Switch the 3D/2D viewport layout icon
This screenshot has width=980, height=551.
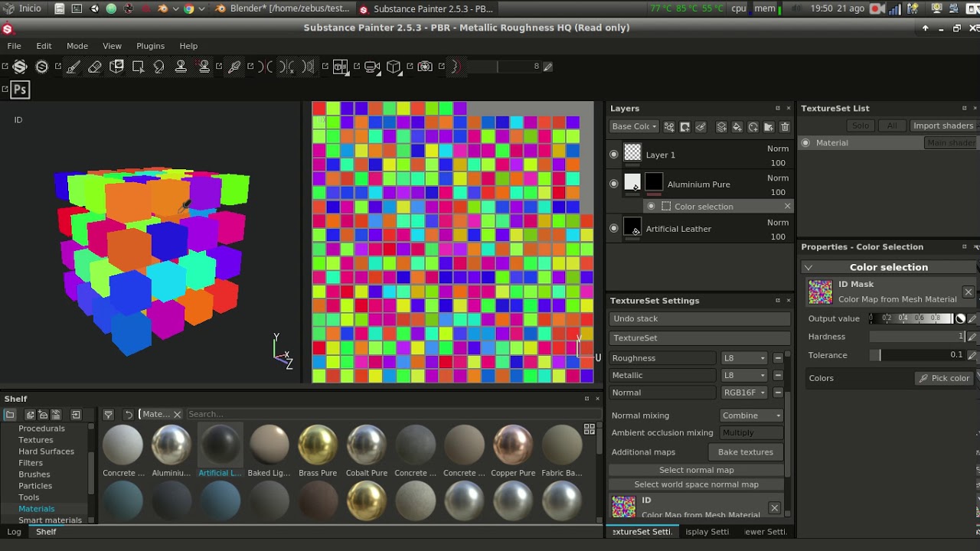click(341, 67)
